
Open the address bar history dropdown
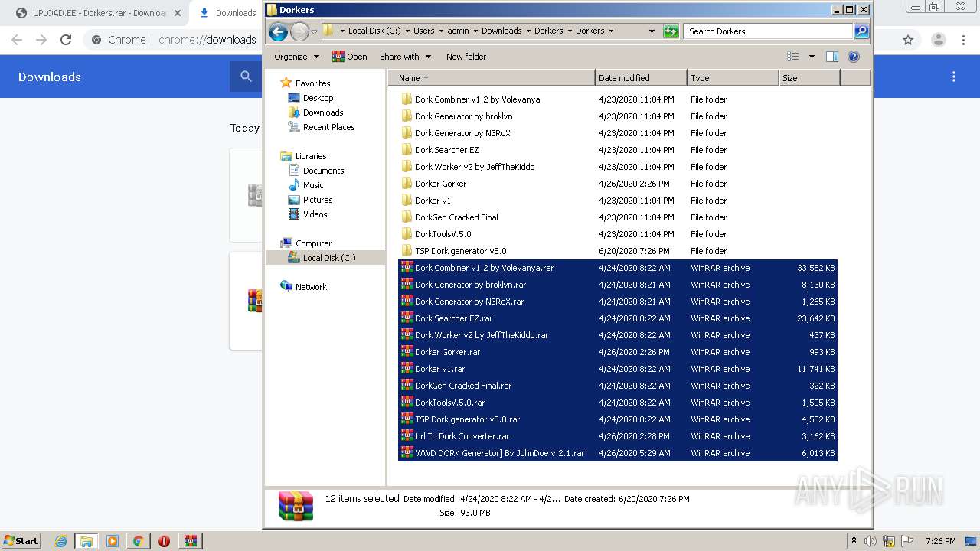click(652, 31)
